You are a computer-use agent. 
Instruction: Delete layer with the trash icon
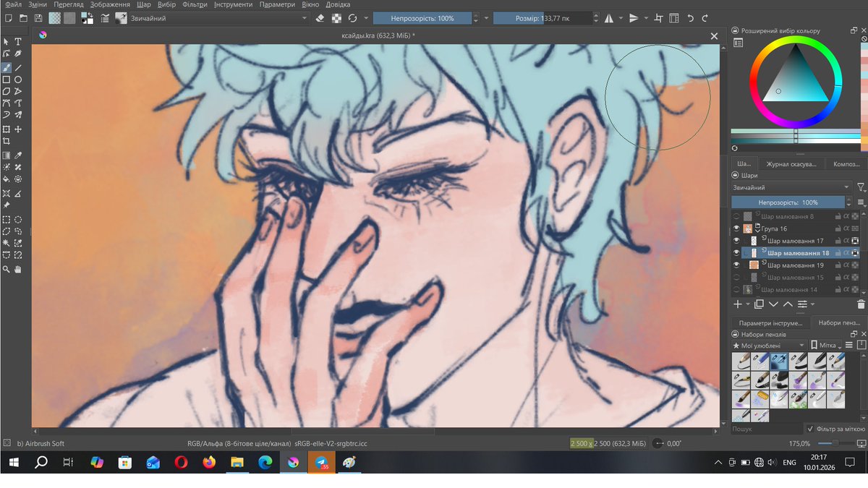click(x=861, y=304)
